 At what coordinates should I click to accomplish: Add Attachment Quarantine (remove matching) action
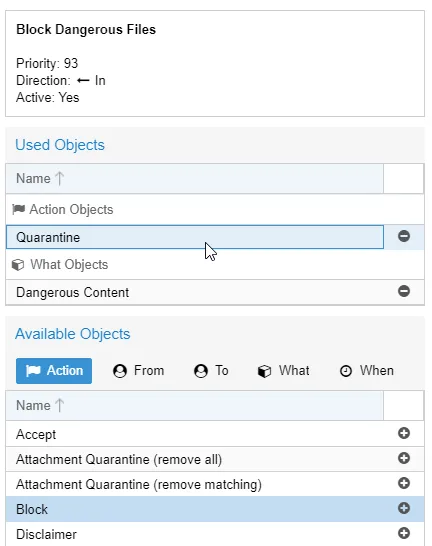click(404, 483)
